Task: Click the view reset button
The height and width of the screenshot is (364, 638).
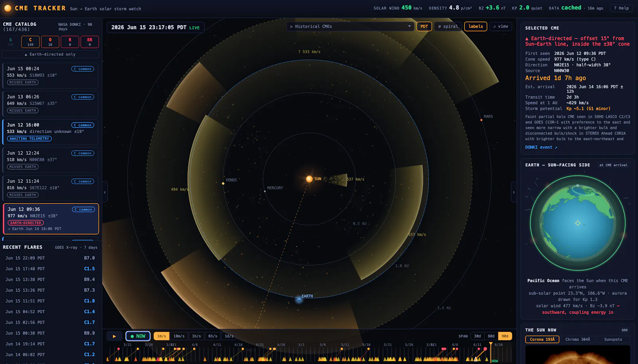Action: (501, 26)
